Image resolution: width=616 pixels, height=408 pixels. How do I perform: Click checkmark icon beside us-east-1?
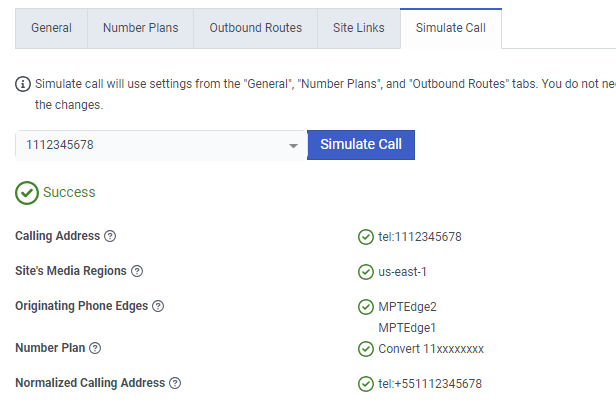366,272
